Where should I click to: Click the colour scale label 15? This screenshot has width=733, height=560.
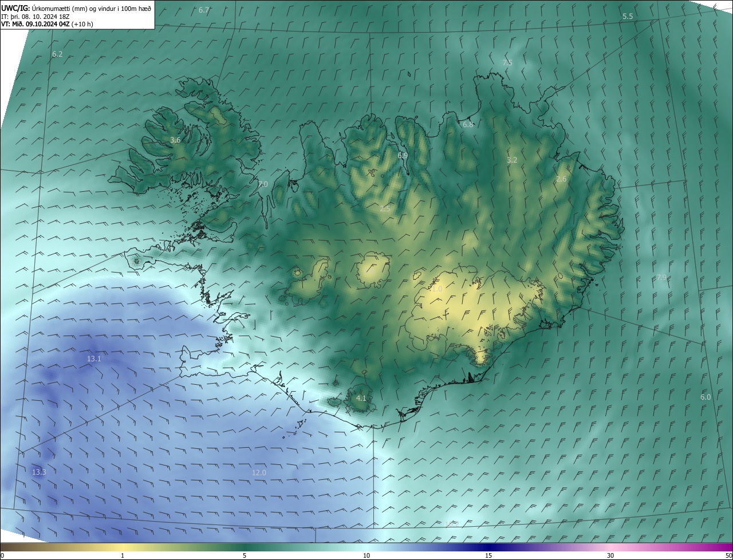pyautogui.click(x=488, y=555)
